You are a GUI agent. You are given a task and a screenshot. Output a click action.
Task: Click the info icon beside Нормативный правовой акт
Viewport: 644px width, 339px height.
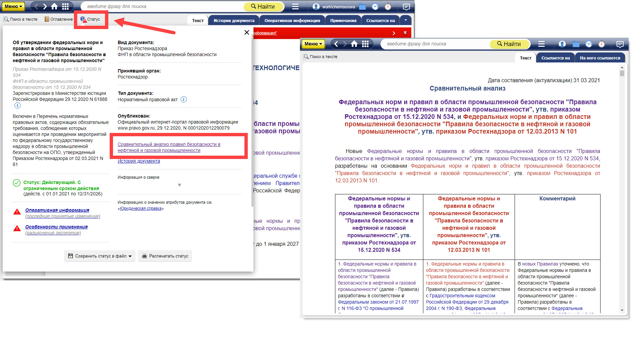(x=184, y=100)
